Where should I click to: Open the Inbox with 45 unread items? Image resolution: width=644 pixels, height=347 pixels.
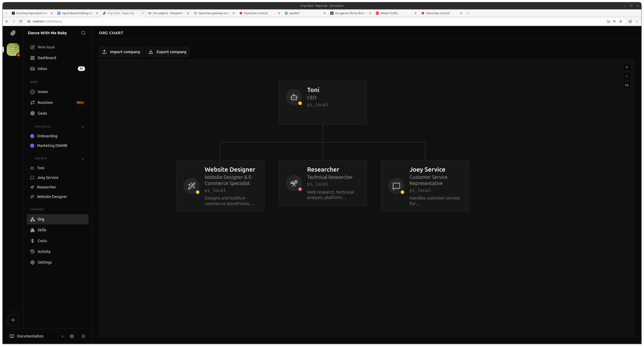[42, 68]
